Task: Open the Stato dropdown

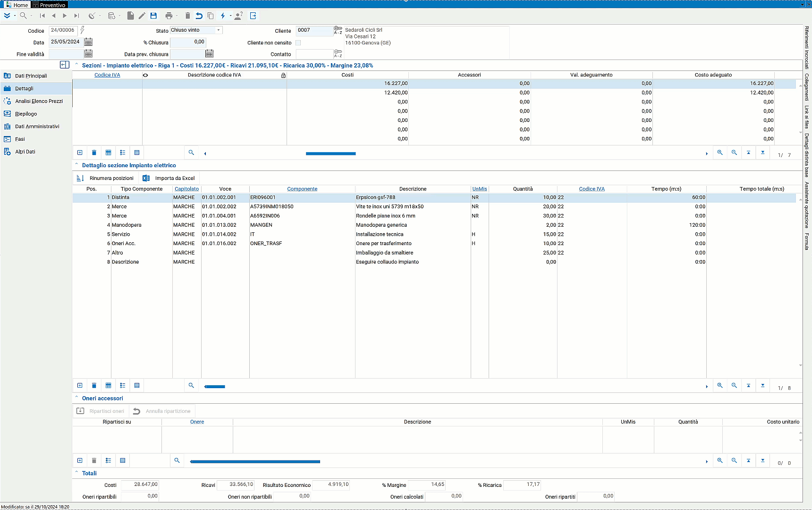Action: point(219,30)
